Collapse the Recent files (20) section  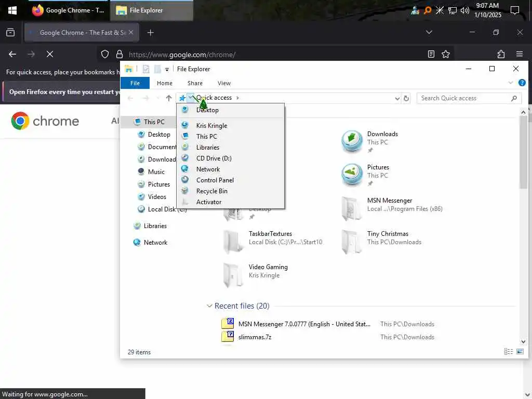(209, 306)
